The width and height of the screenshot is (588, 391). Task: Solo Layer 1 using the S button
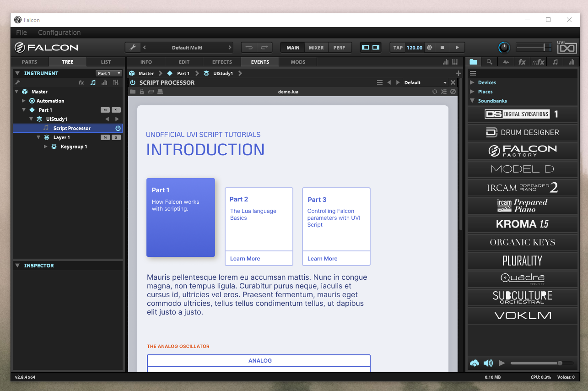[x=116, y=137]
